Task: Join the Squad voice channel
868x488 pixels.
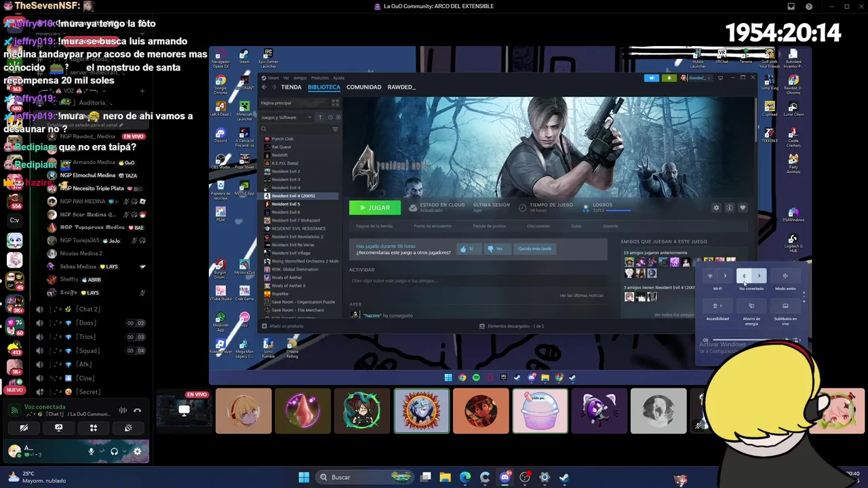Action: (x=88, y=350)
